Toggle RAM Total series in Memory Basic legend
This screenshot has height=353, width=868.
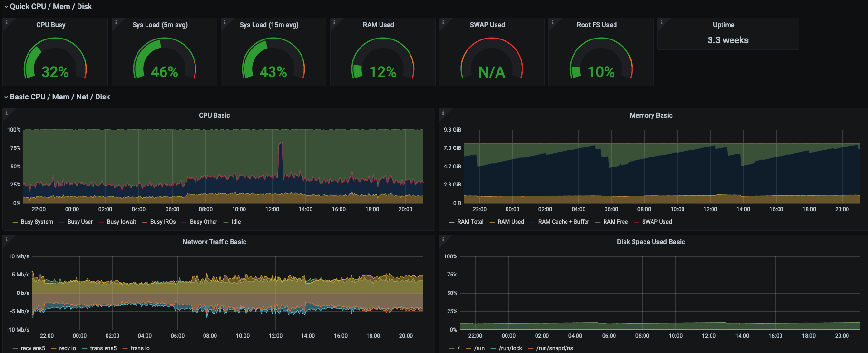click(x=470, y=222)
